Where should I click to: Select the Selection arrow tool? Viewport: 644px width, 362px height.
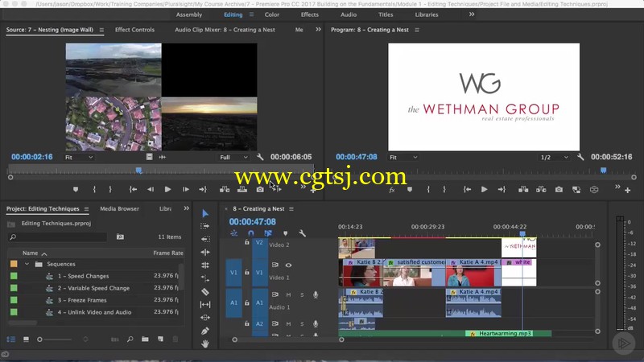point(205,213)
